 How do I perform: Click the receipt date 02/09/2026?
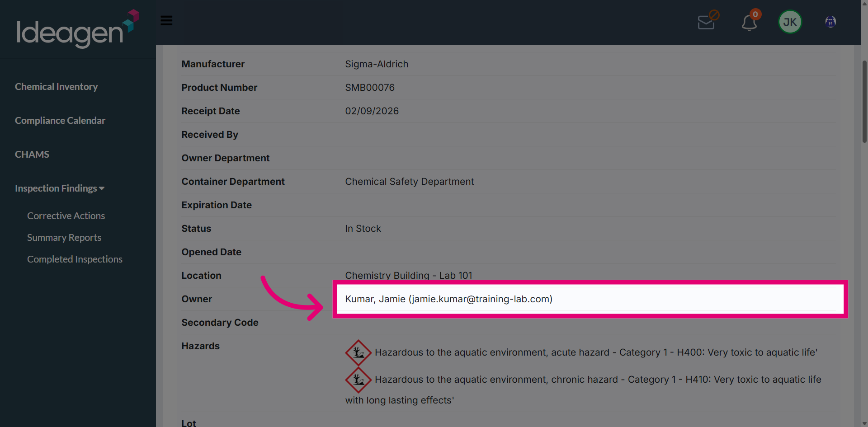(372, 111)
